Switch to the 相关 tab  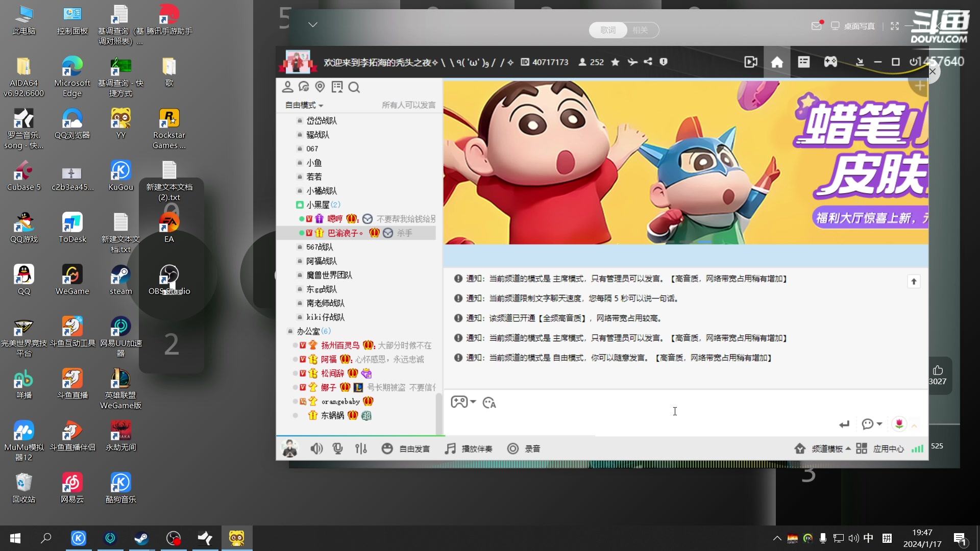tap(641, 30)
